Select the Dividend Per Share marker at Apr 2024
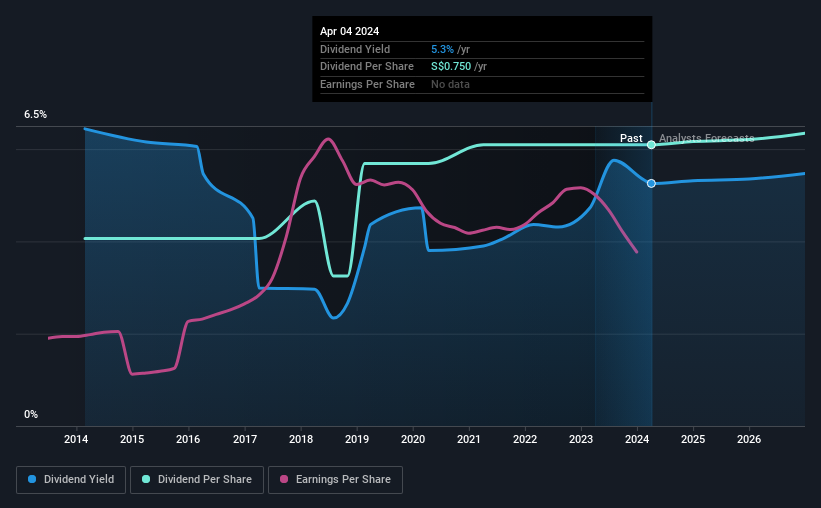Image resolution: width=821 pixels, height=508 pixels. pyautogui.click(x=651, y=145)
